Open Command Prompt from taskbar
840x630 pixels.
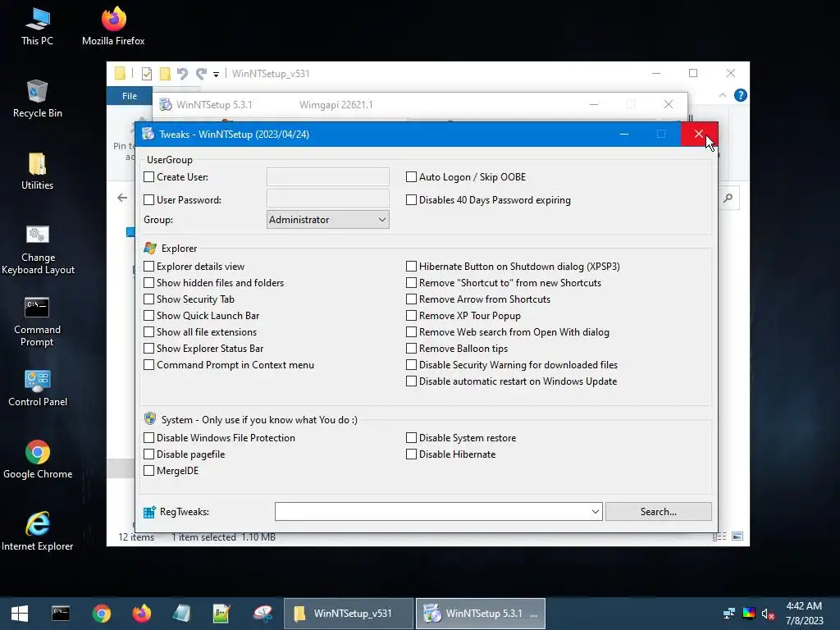(61, 614)
